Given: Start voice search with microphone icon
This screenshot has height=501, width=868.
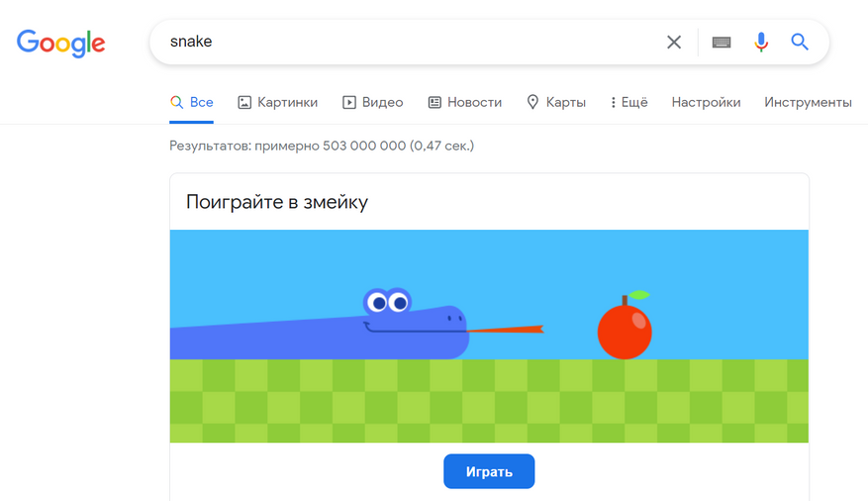Looking at the screenshot, I should (761, 42).
